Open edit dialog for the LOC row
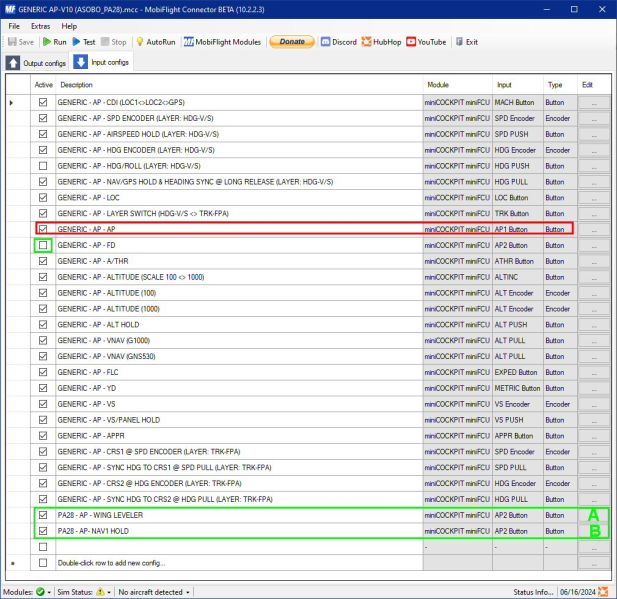The width and height of the screenshot is (617, 599). pyautogui.click(x=594, y=198)
